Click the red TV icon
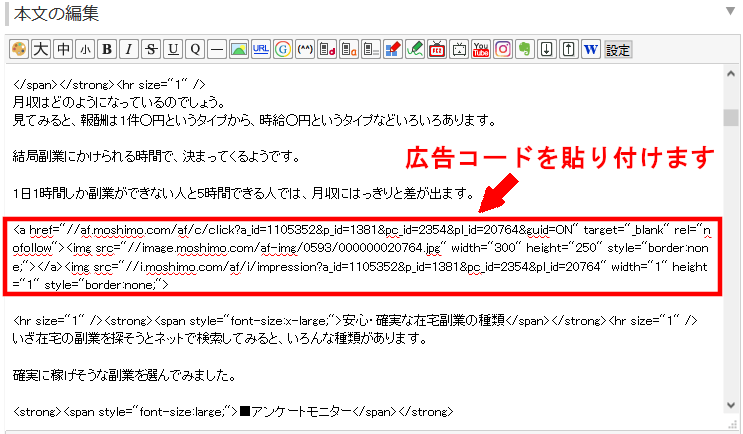Image resolution: width=743 pixels, height=434 pixels. point(437,49)
